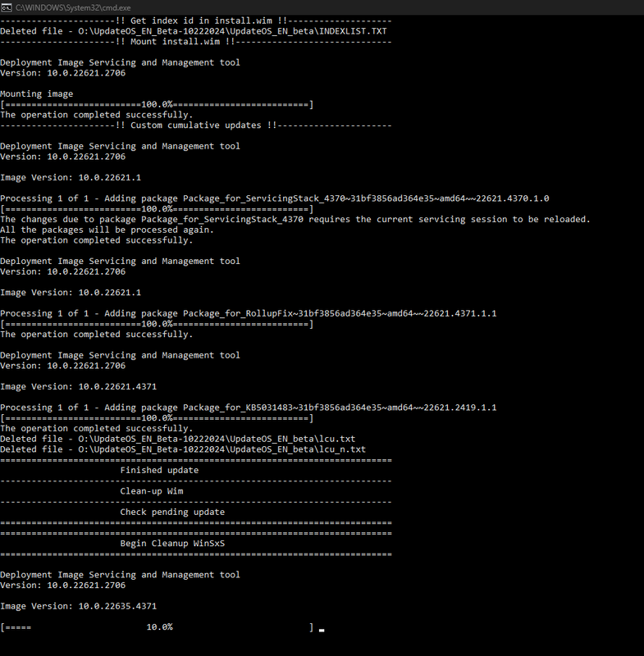
Task: Click the 'Mount install.wim' header line
Action: tap(196, 42)
